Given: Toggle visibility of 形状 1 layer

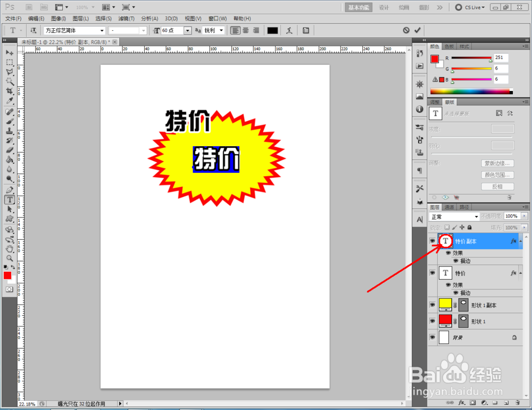Looking at the screenshot, I should tap(433, 321).
